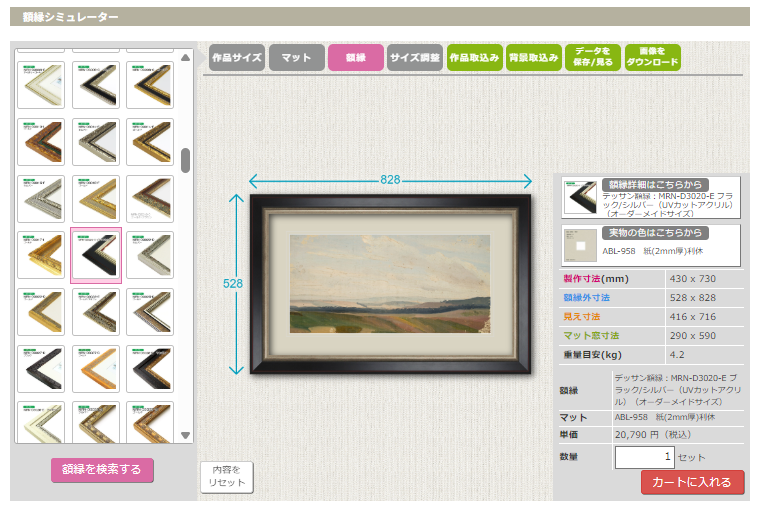Click the 背景取込み button

coord(533,58)
